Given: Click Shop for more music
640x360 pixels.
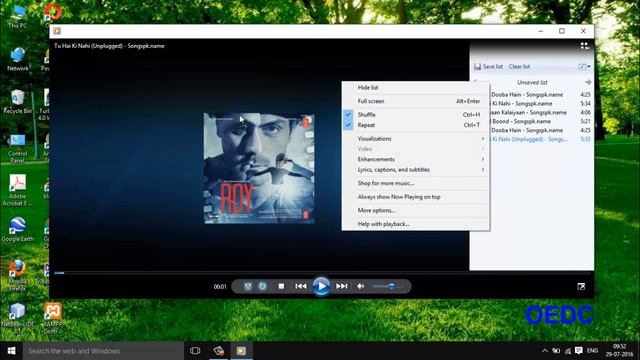Looking at the screenshot, I should 416,183.
